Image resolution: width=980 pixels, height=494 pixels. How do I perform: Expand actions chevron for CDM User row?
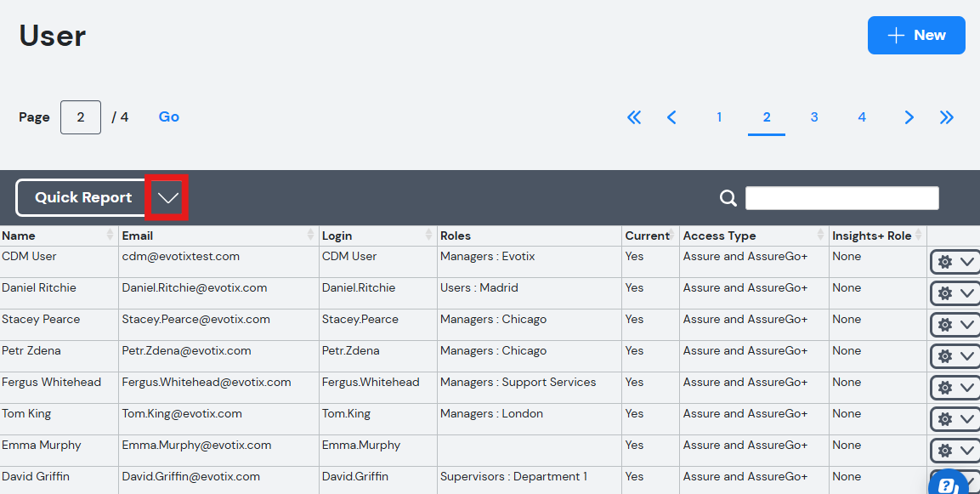967,261
